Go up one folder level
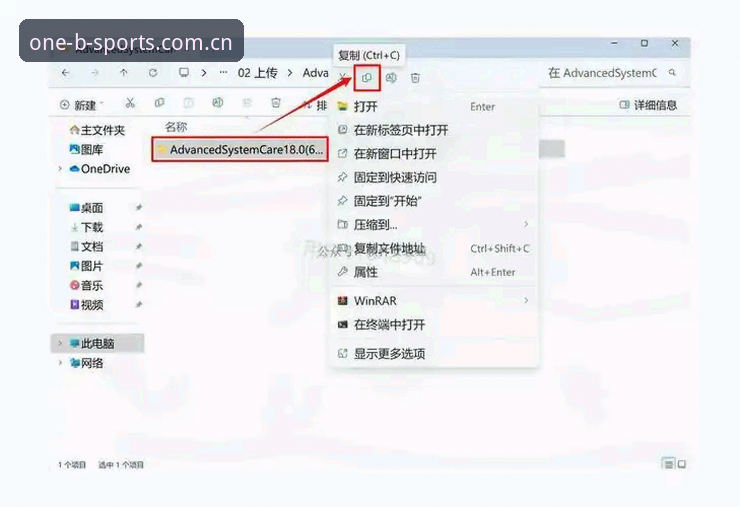 pos(124,73)
